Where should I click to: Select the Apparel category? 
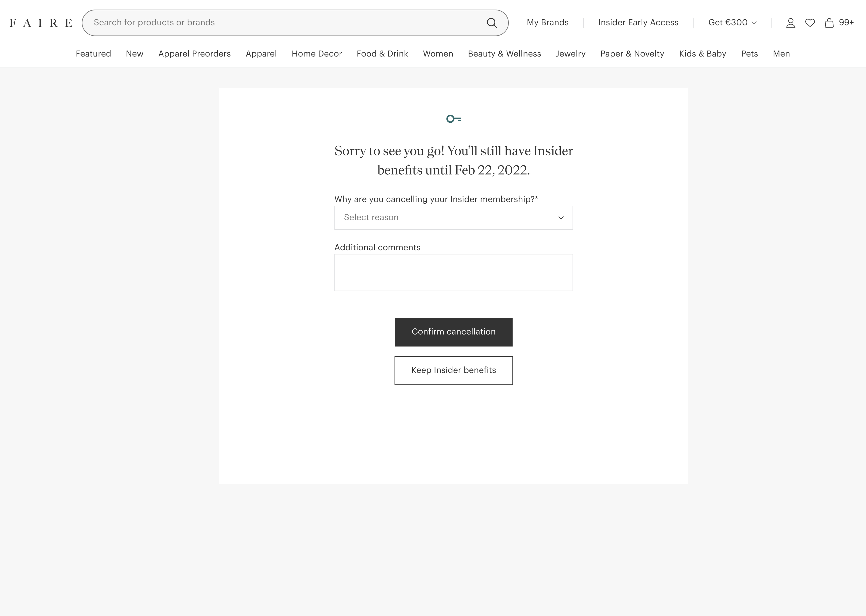click(261, 54)
